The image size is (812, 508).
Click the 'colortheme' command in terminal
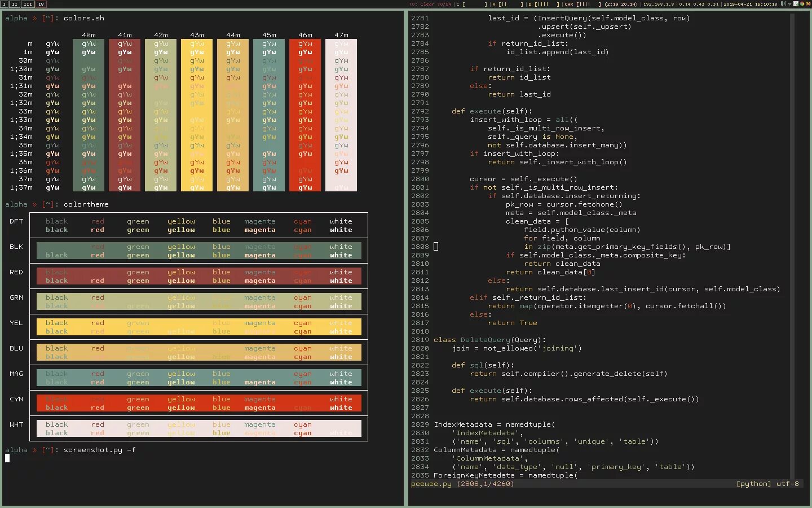coord(86,204)
